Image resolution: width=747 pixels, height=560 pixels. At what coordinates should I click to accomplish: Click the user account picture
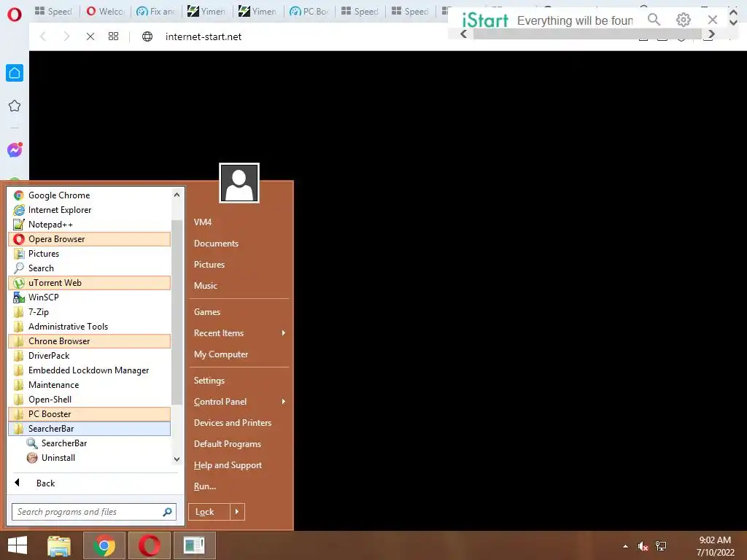click(x=239, y=183)
